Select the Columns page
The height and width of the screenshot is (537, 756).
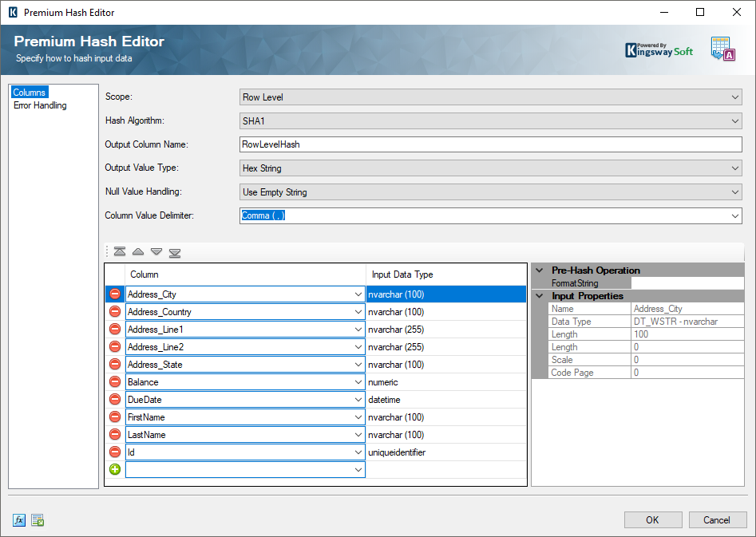point(30,92)
